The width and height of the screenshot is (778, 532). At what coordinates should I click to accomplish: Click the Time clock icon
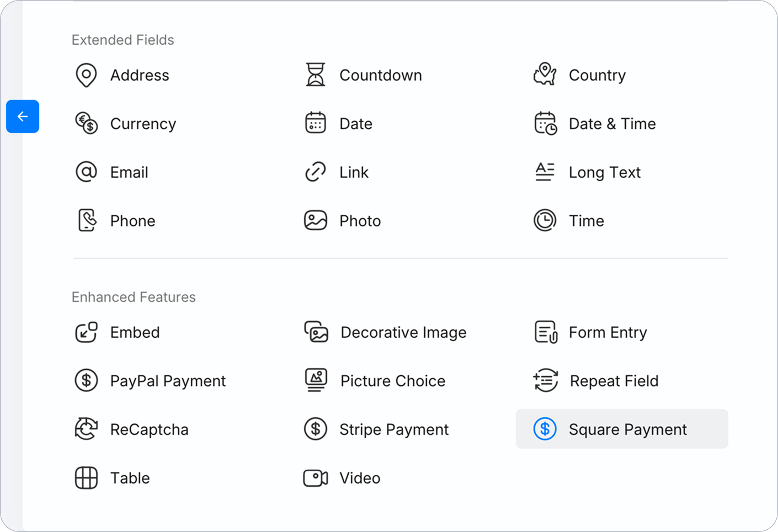[x=545, y=220]
